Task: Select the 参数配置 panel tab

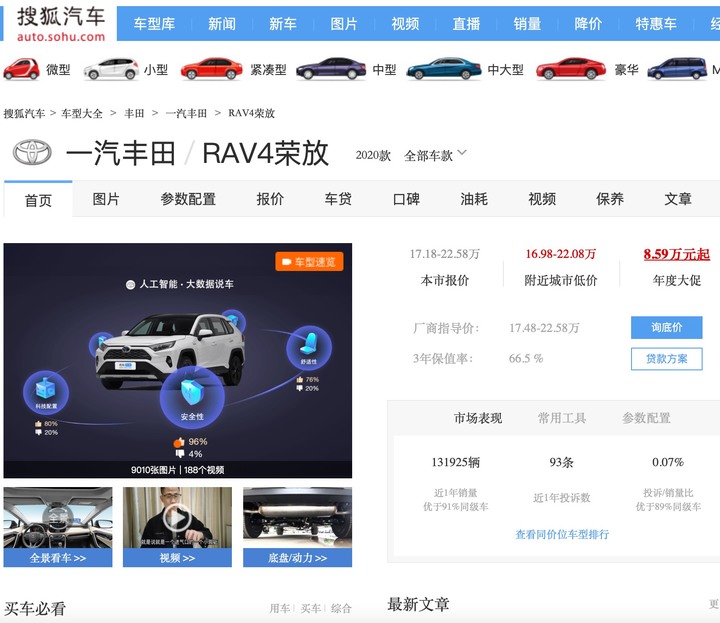Action: tap(646, 418)
